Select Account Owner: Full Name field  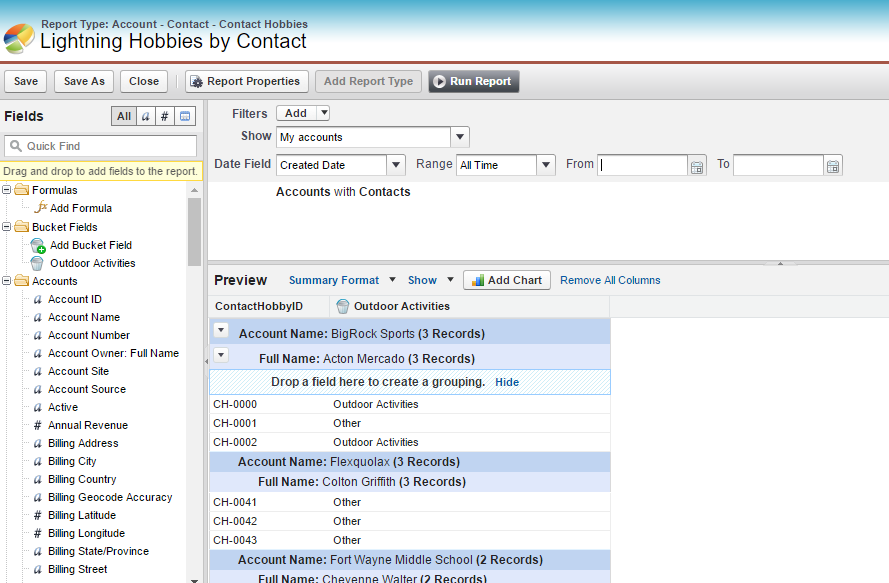coord(113,353)
